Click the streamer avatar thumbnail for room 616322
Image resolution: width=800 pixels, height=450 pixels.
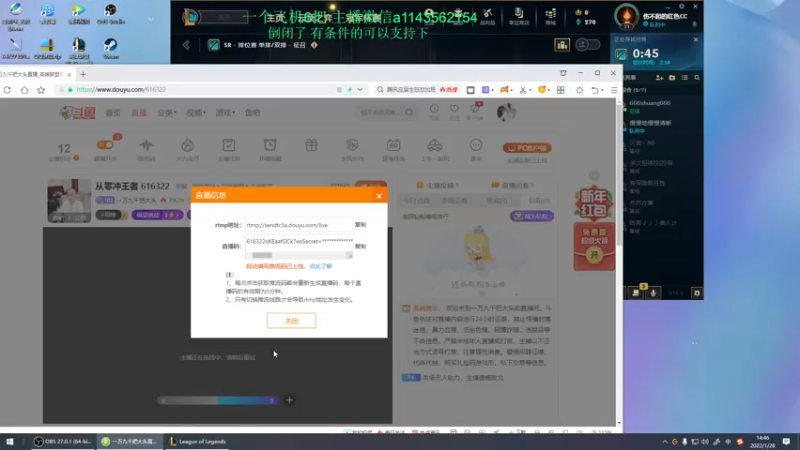69,201
